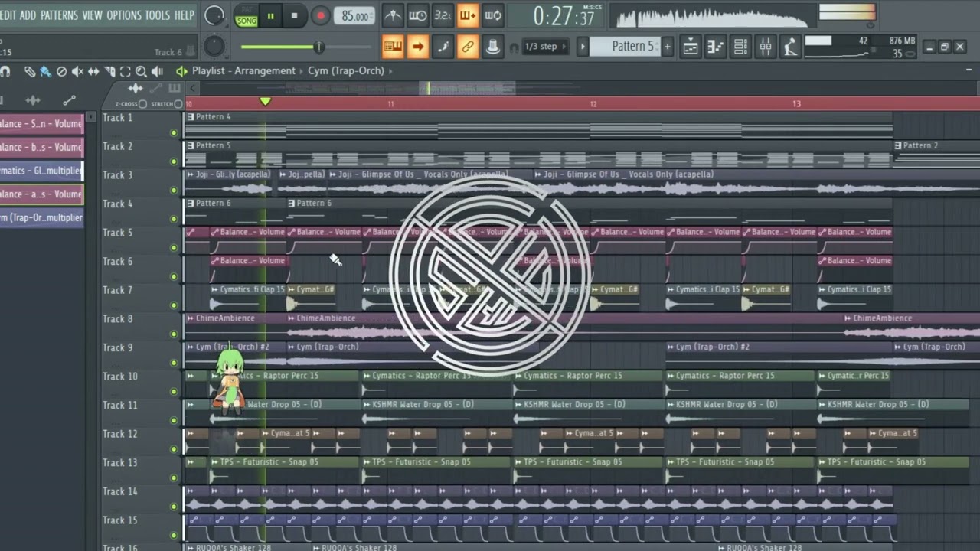Screen dimensions: 980x551
Task: Open the Channel rack view button
Action: (740, 47)
